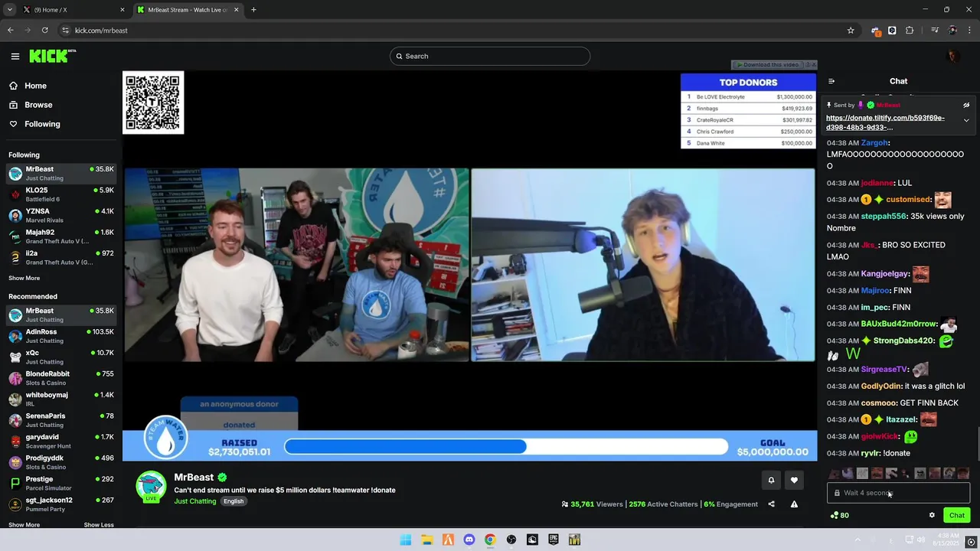The height and width of the screenshot is (551, 980).
Task: Open sgt_jackson12 recommended channel
Action: pos(61,504)
